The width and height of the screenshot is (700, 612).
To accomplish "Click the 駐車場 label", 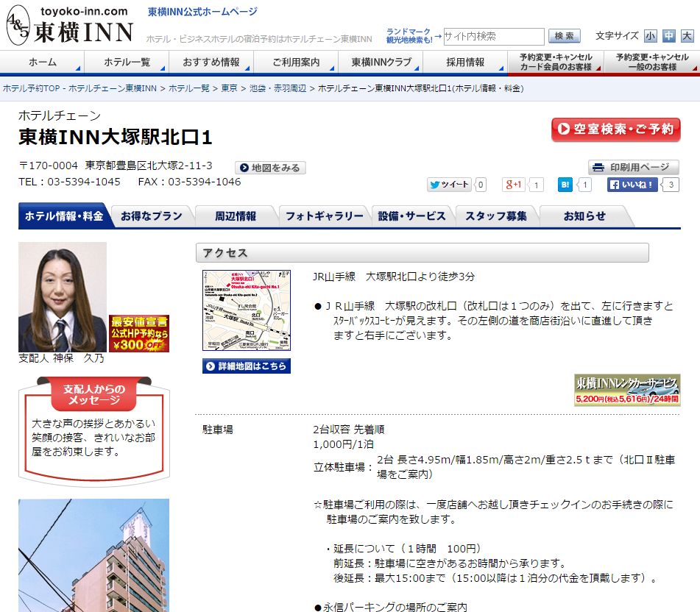I will [218, 430].
